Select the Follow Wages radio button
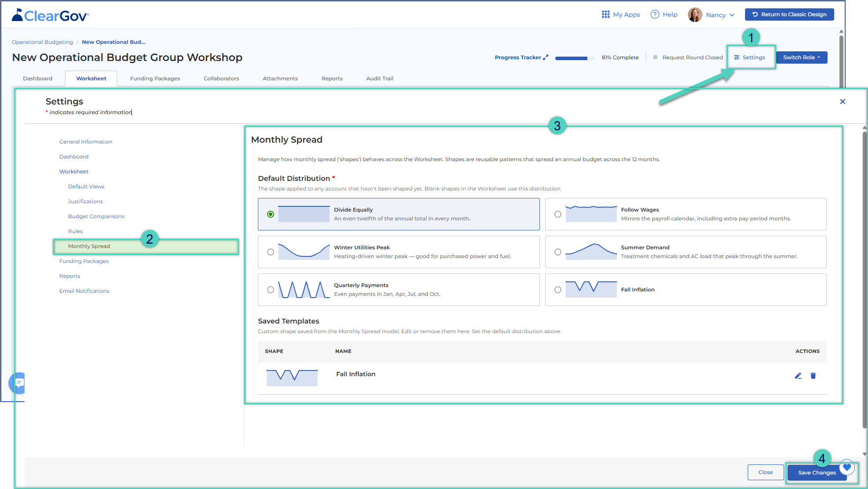Image resolution: width=868 pixels, height=489 pixels. pos(558,214)
